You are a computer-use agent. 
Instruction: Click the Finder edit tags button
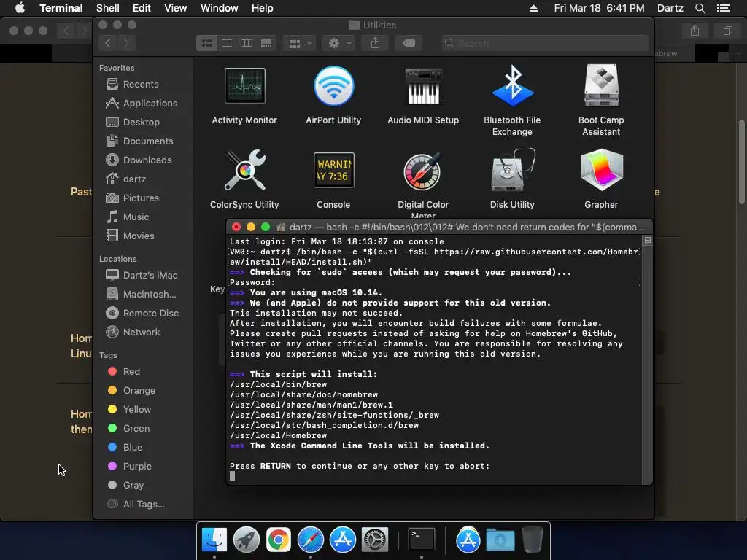tap(409, 43)
